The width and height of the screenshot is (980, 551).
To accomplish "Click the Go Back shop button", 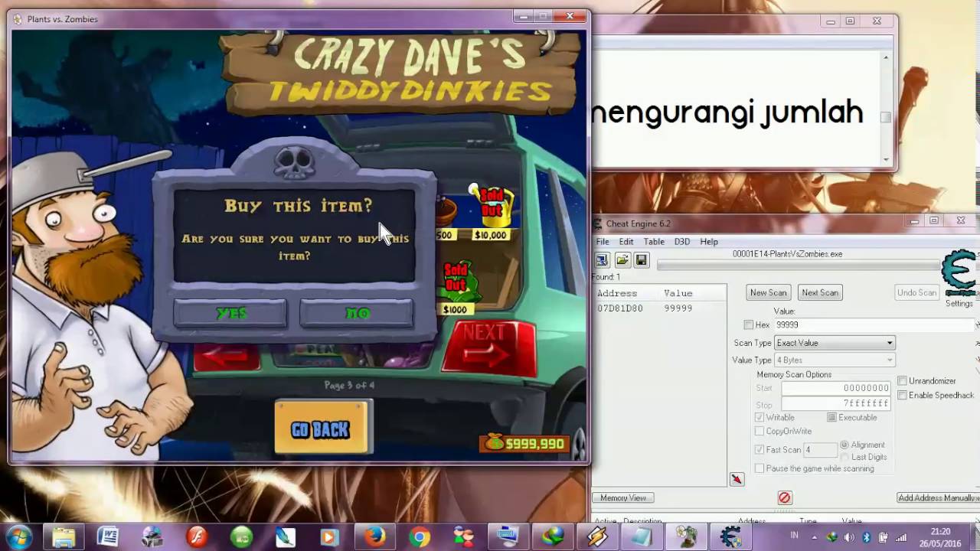I will (x=322, y=429).
